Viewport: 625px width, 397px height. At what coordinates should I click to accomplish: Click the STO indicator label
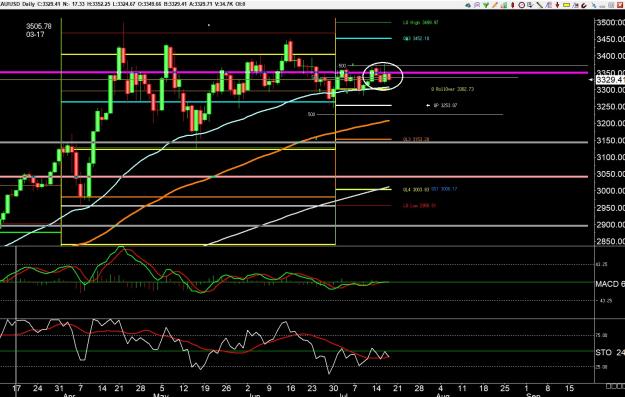[610, 352]
